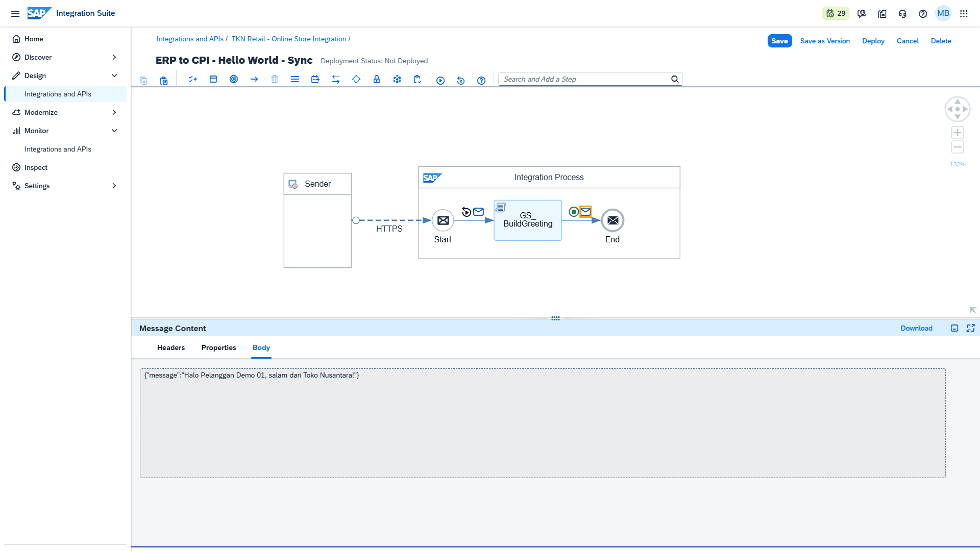Click the blue Save button
The image size is (980, 551).
point(779,41)
